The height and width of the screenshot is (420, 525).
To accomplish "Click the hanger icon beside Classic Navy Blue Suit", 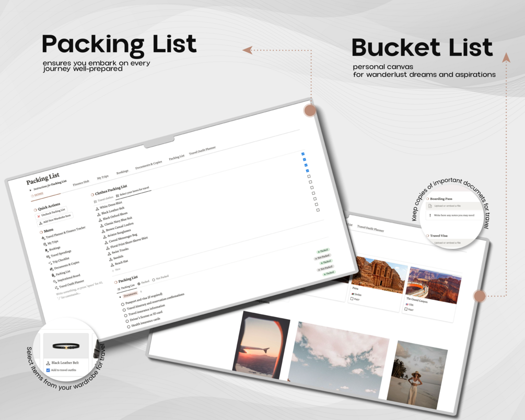I will tap(102, 226).
